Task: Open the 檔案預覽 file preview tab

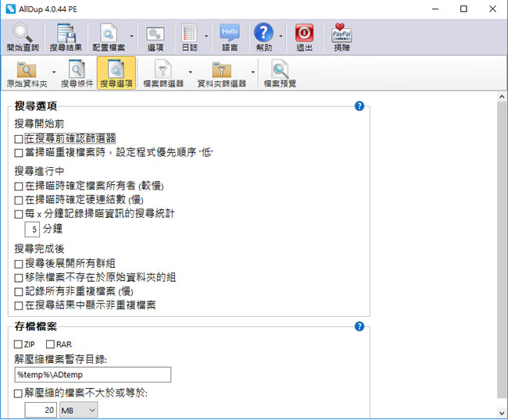Action: pos(280,73)
